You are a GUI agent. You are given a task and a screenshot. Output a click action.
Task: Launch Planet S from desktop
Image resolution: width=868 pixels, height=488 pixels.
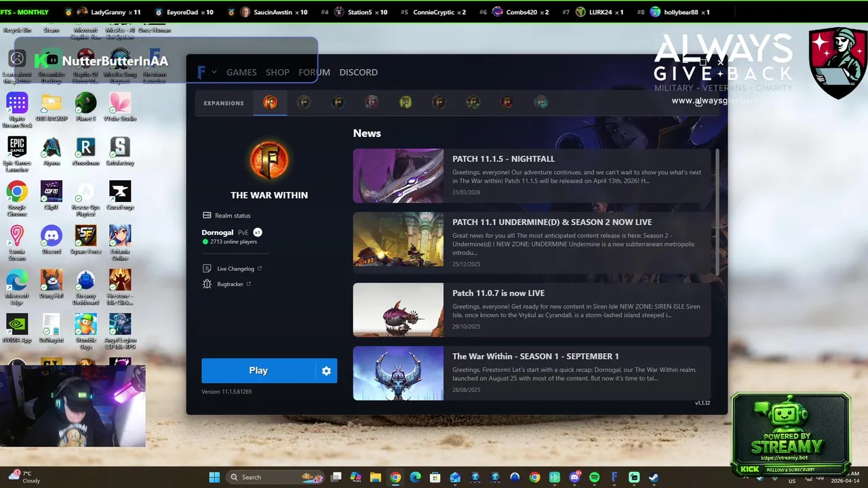coord(85,108)
